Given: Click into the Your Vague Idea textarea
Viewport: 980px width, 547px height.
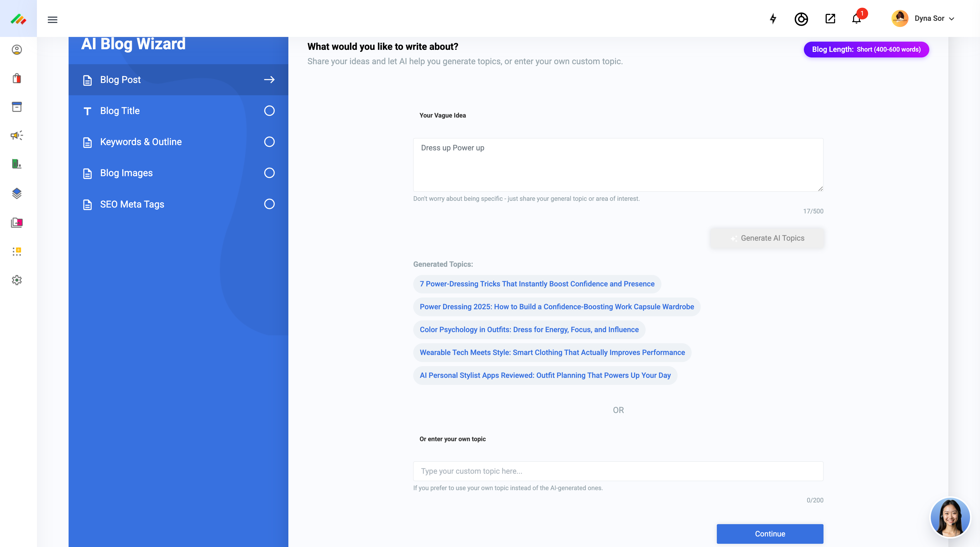Looking at the screenshot, I should point(618,165).
